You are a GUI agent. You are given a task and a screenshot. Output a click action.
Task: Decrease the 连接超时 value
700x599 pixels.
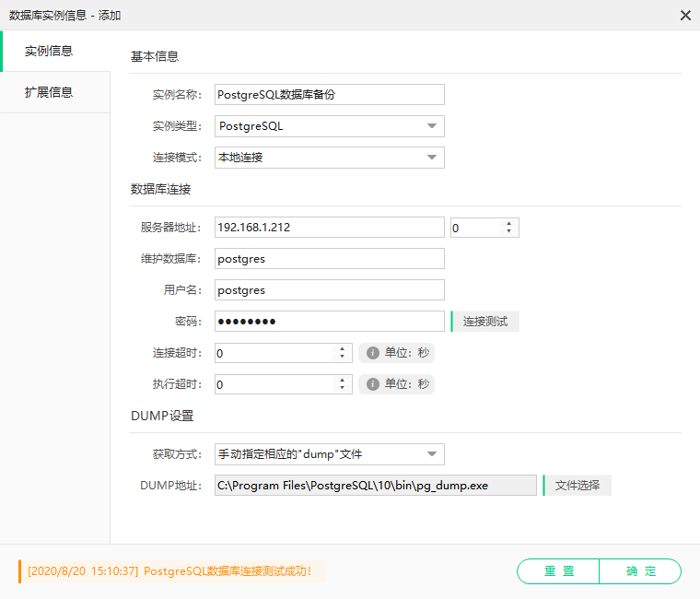343,358
